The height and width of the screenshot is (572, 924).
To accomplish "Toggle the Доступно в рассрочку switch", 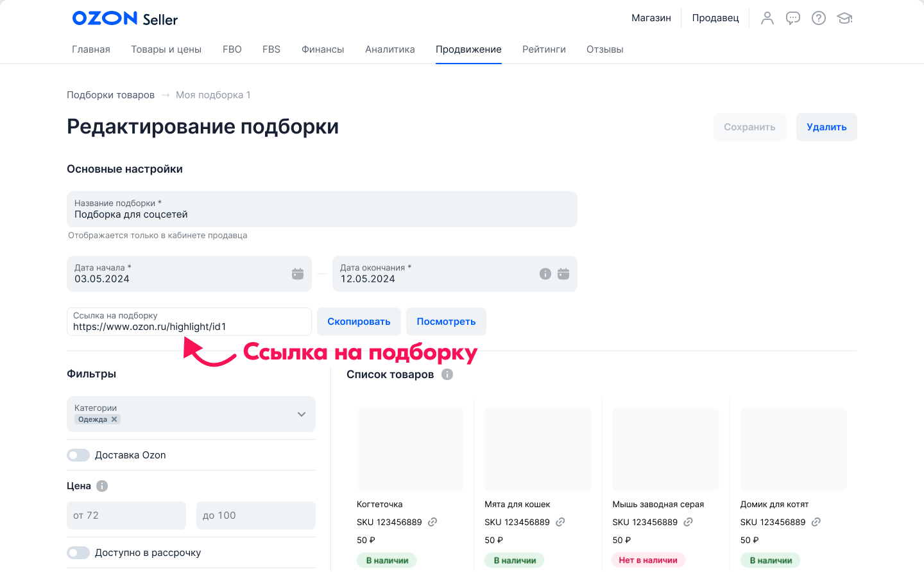I will [78, 553].
